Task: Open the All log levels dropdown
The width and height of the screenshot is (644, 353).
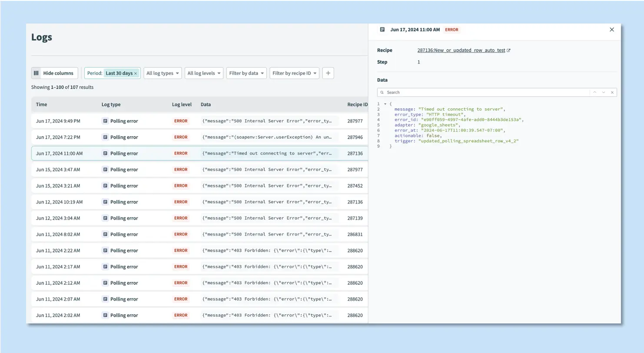Action: pos(203,73)
